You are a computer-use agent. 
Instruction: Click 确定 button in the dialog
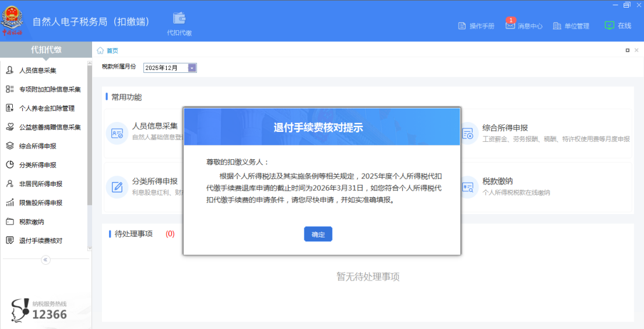(318, 234)
